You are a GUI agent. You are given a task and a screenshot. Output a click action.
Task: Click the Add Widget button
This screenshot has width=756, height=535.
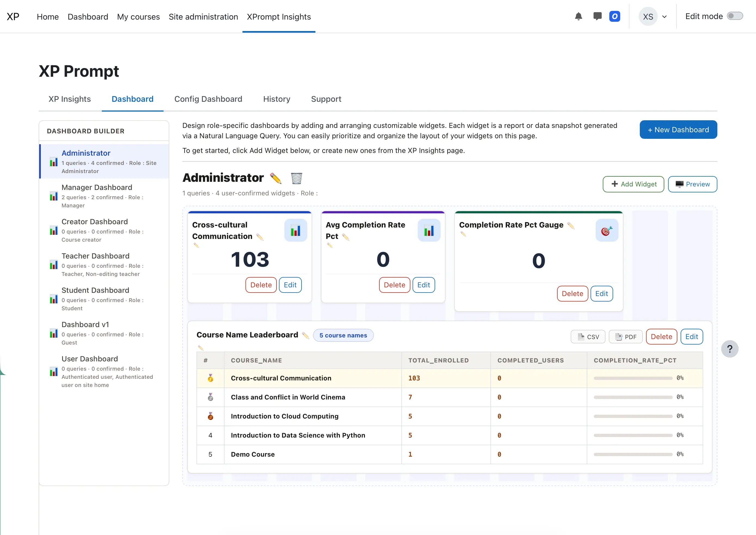pos(634,184)
